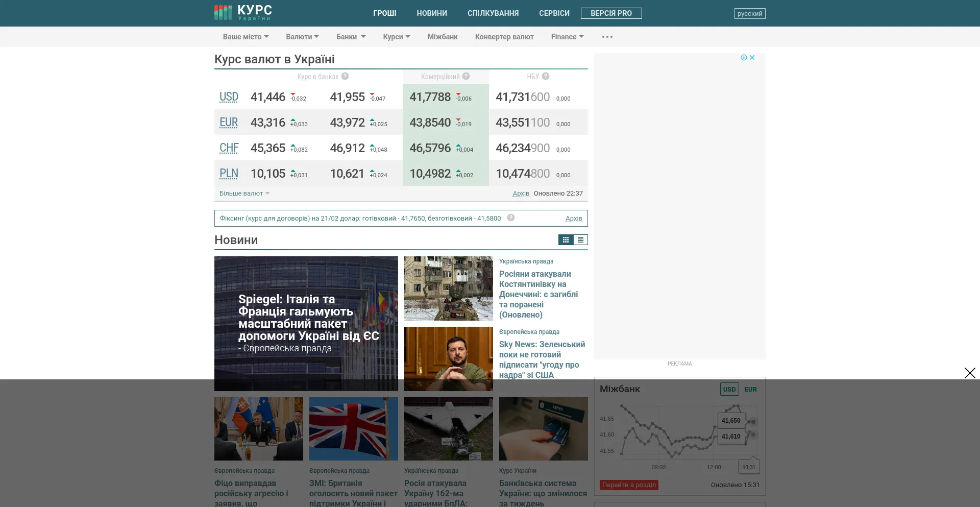This screenshot has width=980, height=507.
Task: Open the Архів link in Фіксинг bar
Action: coord(574,218)
